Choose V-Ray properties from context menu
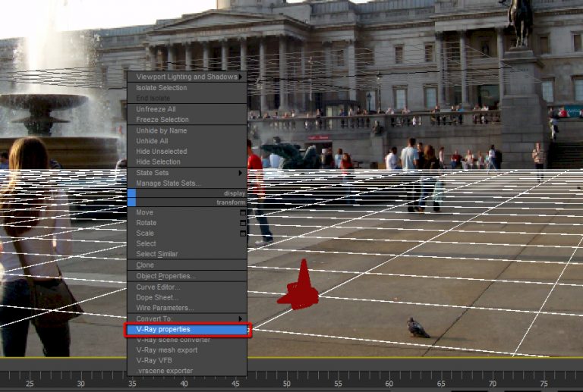 (187, 330)
